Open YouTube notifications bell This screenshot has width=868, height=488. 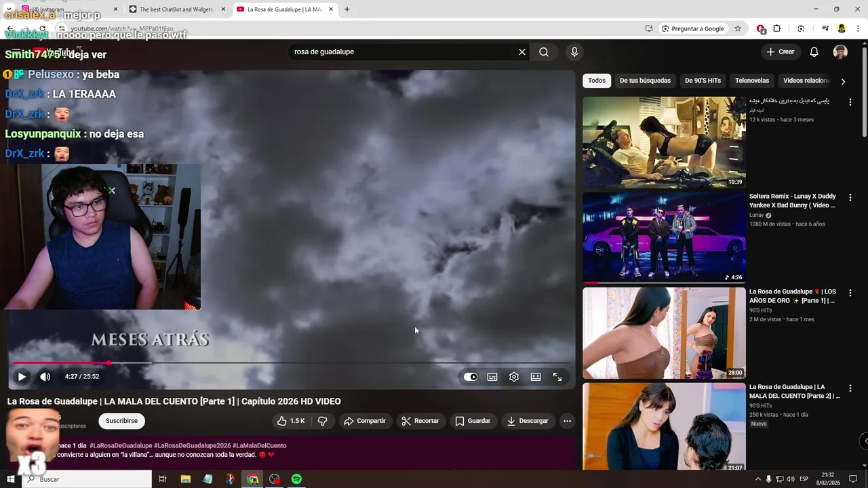tap(814, 52)
